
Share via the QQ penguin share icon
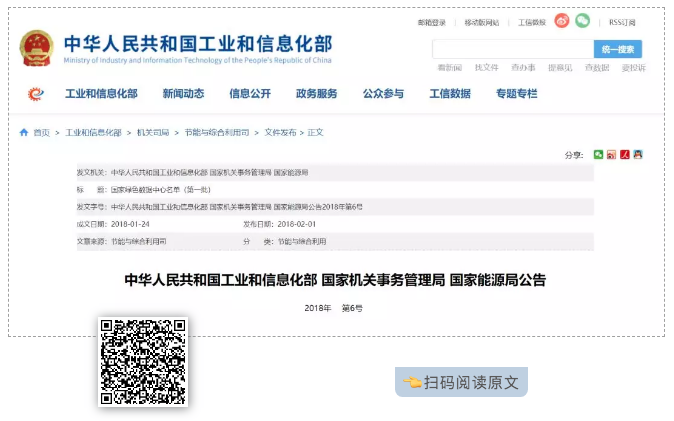[x=638, y=154]
